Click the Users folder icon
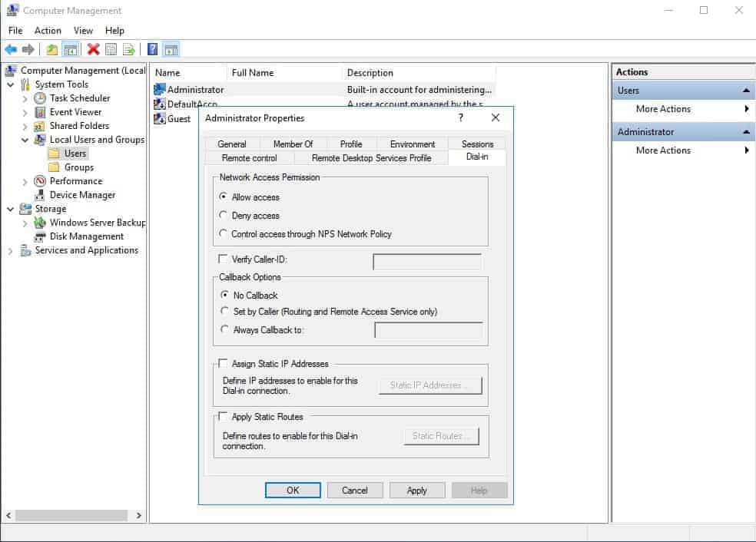Screen dimensions: 756x542 pos(55,154)
